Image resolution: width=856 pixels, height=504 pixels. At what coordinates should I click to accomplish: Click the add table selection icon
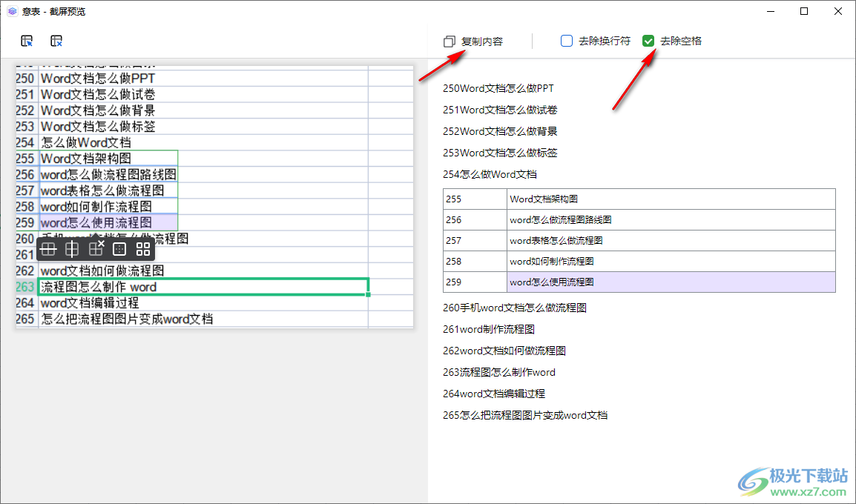(x=27, y=41)
